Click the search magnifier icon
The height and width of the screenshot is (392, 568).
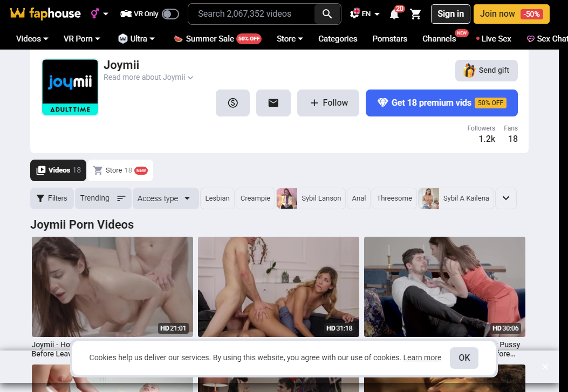tap(327, 14)
